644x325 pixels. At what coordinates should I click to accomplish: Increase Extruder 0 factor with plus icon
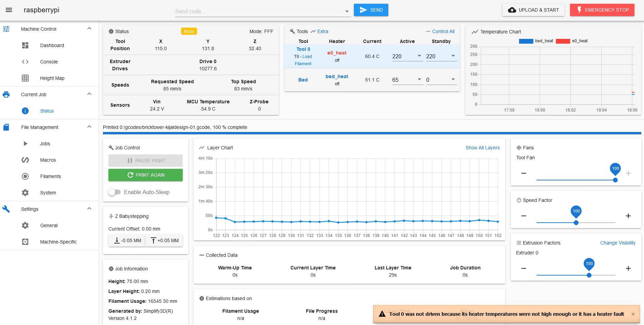[x=628, y=268]
